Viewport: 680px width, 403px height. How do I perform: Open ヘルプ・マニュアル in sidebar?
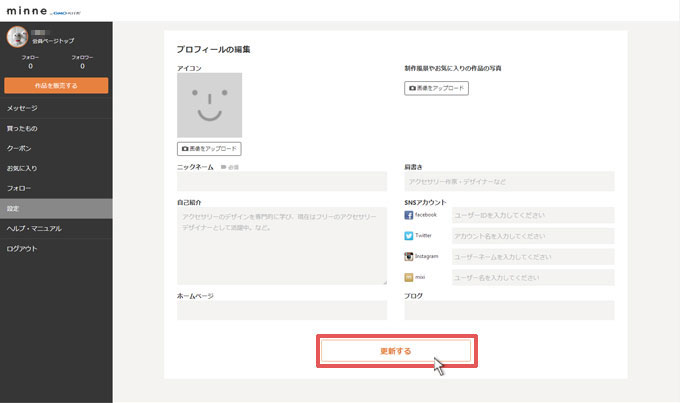point(56,229)
